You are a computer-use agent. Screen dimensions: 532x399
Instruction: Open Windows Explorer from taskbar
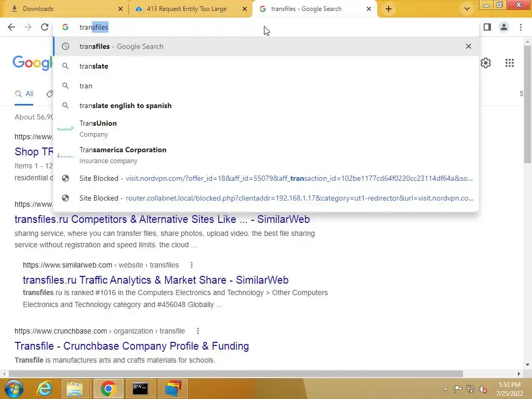tap(75, 389)
